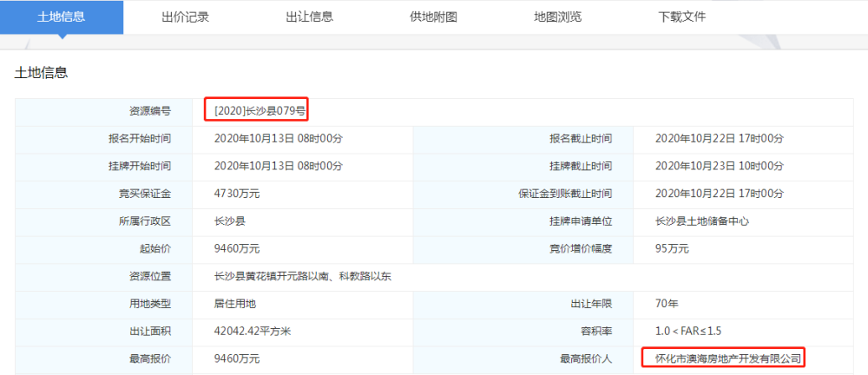Click the 资源编号 label cell

[103, 113]
